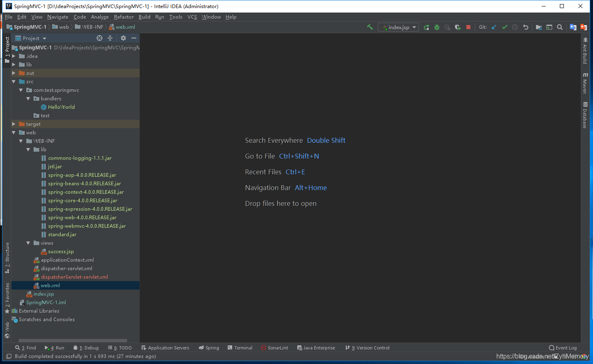This screenshot has height=364, width=593.
Task: Click Collapse All icon in Project panel
Action: (110, 38)
